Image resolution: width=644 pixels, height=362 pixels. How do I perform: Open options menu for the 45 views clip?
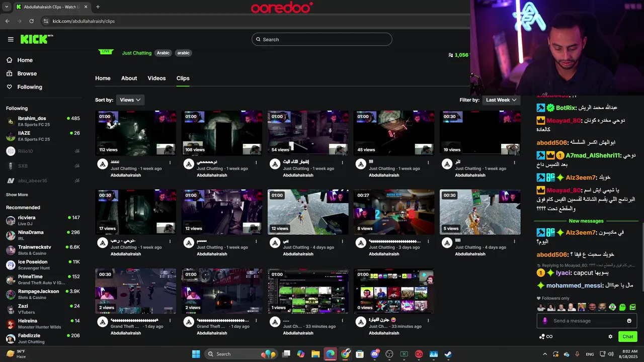pos(428,163)
